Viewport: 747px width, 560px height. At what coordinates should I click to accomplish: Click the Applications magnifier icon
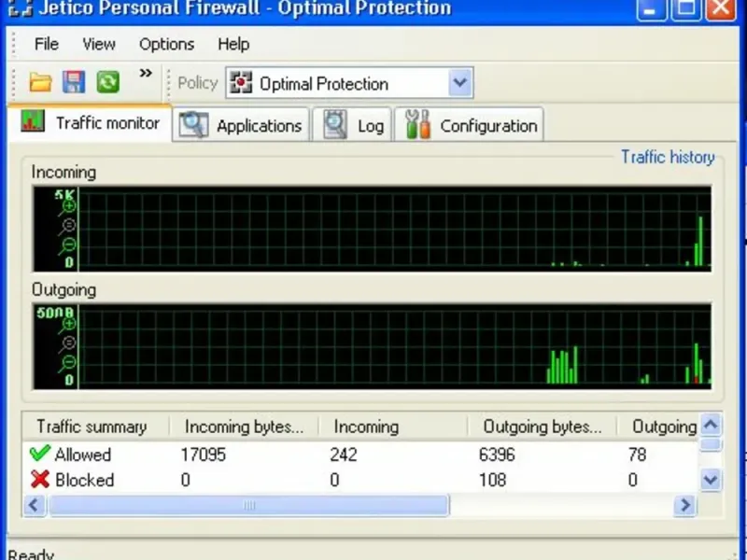click(193, 125)
